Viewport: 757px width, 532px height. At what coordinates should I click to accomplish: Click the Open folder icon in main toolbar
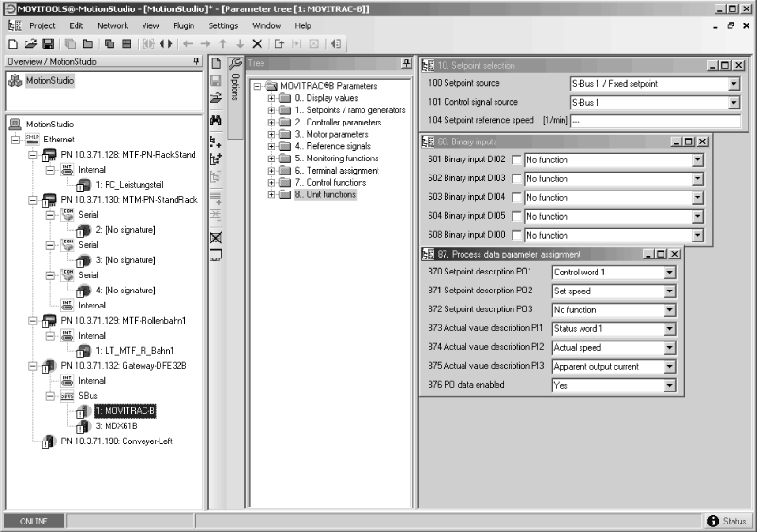pyautogui.click(x=30, y=44)
